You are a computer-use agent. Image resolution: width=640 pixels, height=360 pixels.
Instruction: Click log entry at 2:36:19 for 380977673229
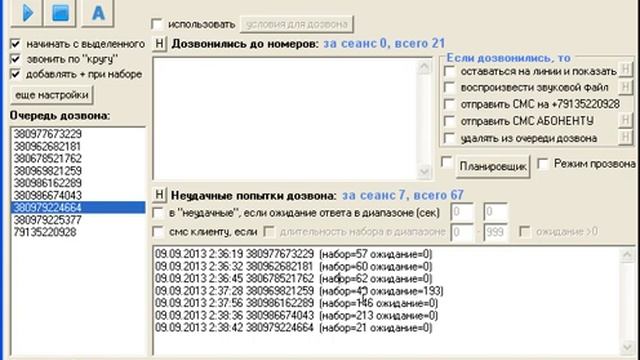[293, 254]
